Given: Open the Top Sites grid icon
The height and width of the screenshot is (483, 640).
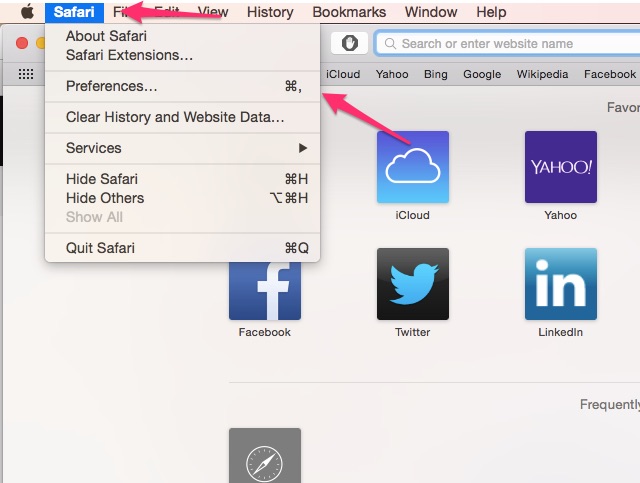Looking at the screenshot, I should coord(26,74).
